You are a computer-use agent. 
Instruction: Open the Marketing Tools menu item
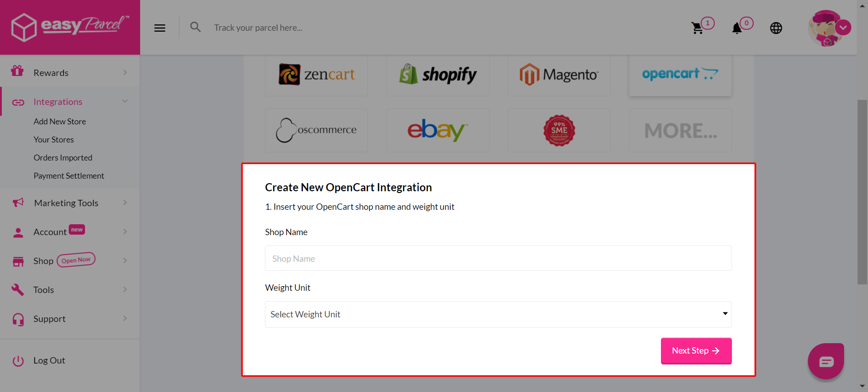point(70,203)
